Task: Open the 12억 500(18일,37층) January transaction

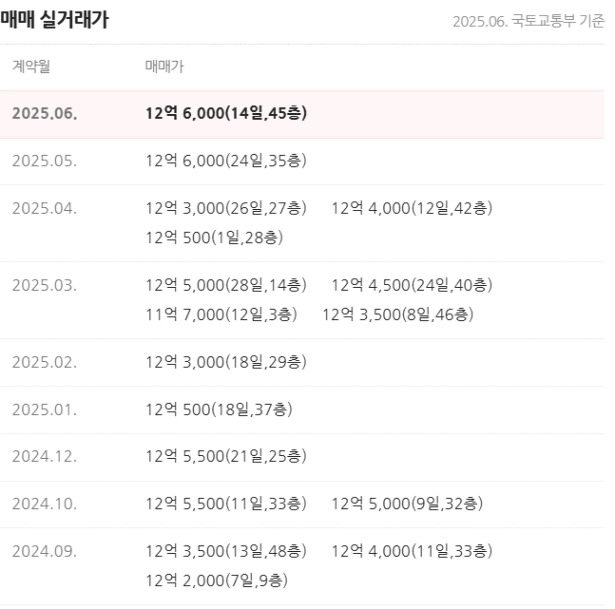Action: pyautogui.click(x=219, y=410)
